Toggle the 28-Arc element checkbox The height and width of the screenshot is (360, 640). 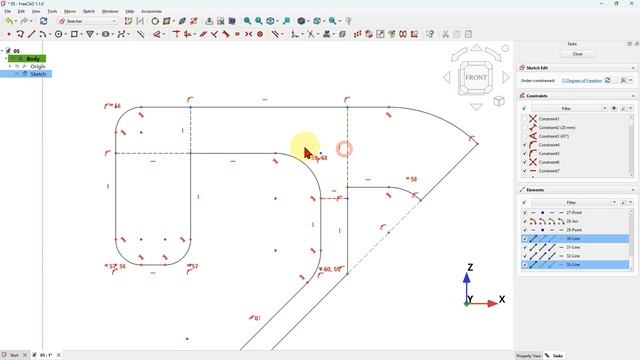(x=524, y=221)
